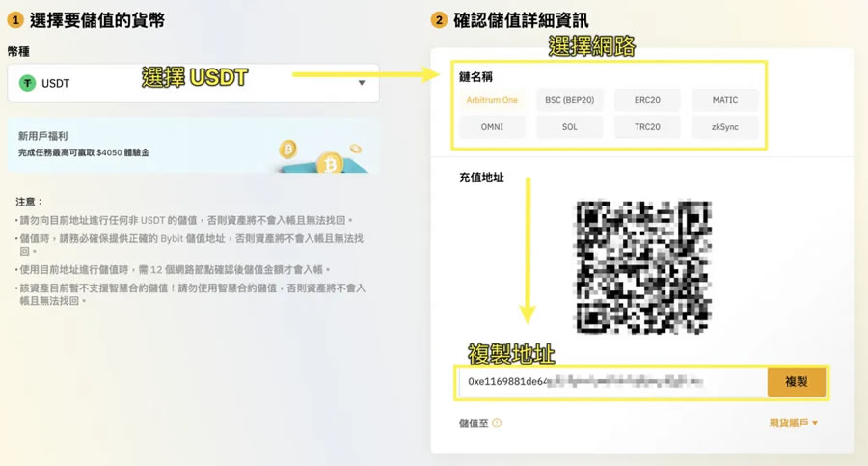868x466 pixels.
Task: Pick the MATIC network
Action: pos(724,100)
